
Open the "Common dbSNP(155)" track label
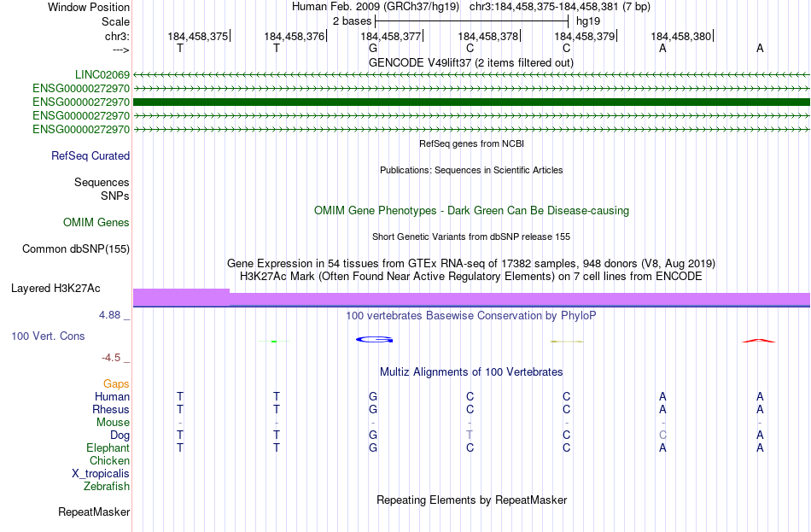pyautogui.click(x=75, y=249)
